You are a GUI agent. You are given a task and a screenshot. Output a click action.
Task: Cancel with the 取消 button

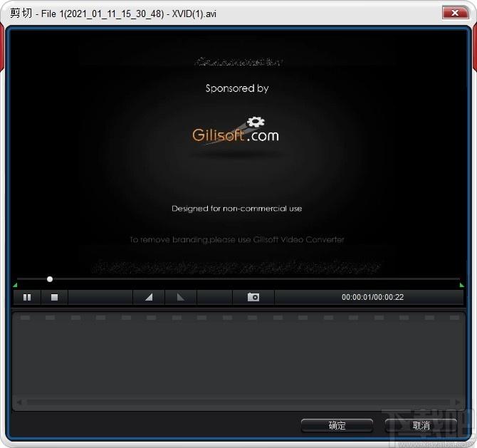(421, 425)
